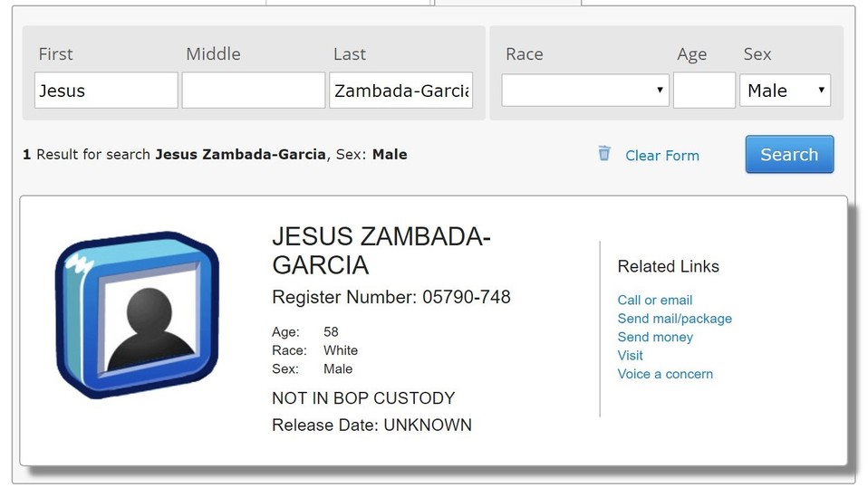Click the First name field containing Jesus
The height and width of the screenshot is (497, 868).
pos(106,91)
